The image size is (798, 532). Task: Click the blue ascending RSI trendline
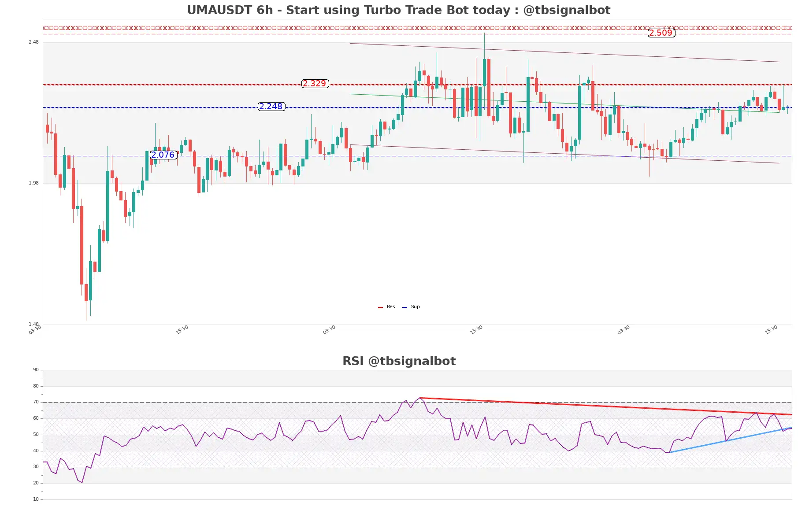point(731,440)
